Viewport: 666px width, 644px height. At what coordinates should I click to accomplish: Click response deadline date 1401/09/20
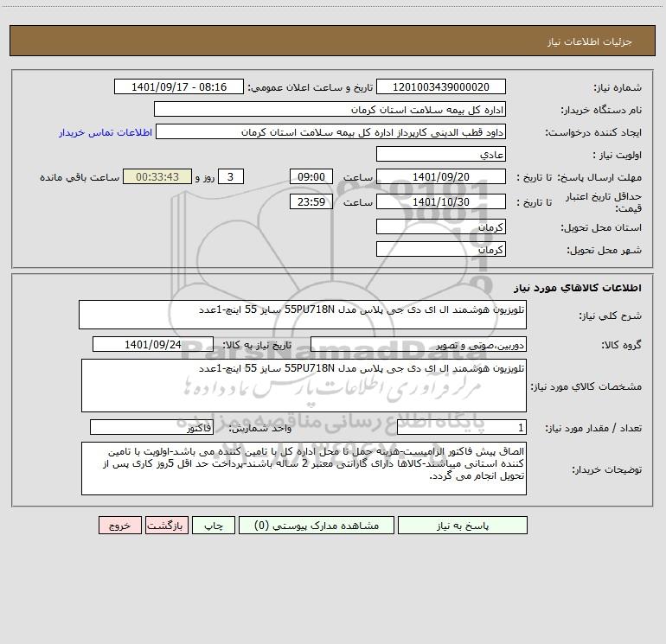[441, 177]
